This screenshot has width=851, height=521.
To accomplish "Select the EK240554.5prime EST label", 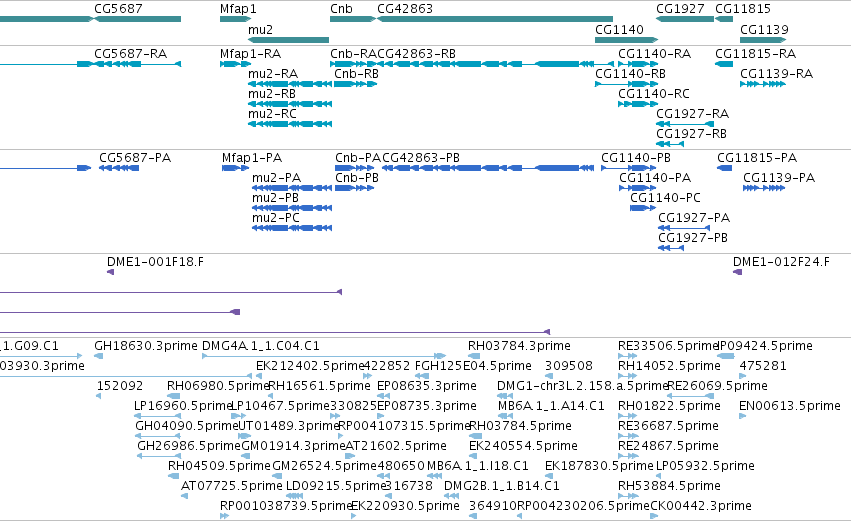I will point(523,447).
